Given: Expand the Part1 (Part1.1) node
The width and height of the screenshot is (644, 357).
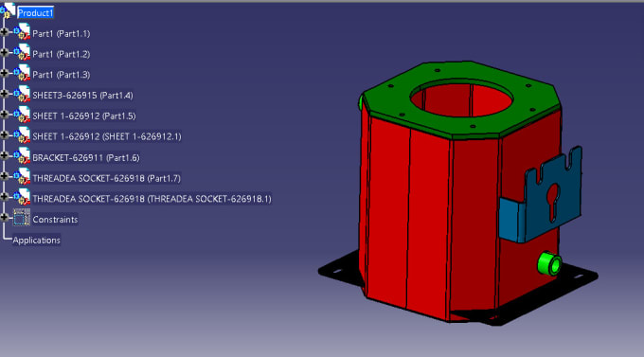Looking at the screenshot, I should click(x=4, y=31).
